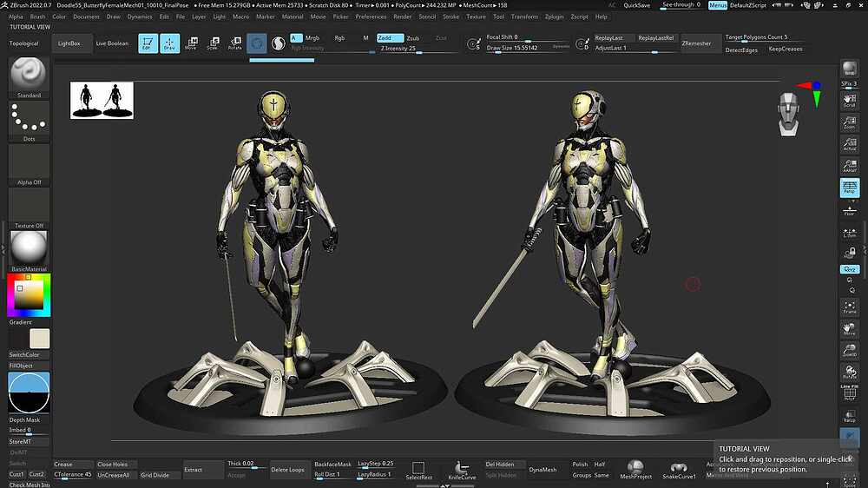Select the Rotate transform icon
Image resolution: width=868 pixels, height=488 pixels.
coord(235,43)
